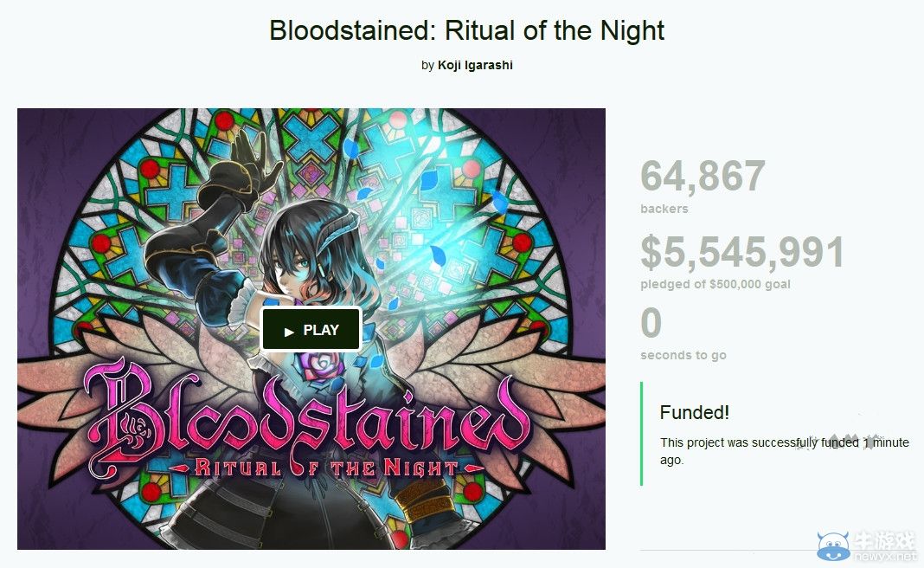Click the Bloodstained: Ritual of the Night page title

tap(466, 30)
